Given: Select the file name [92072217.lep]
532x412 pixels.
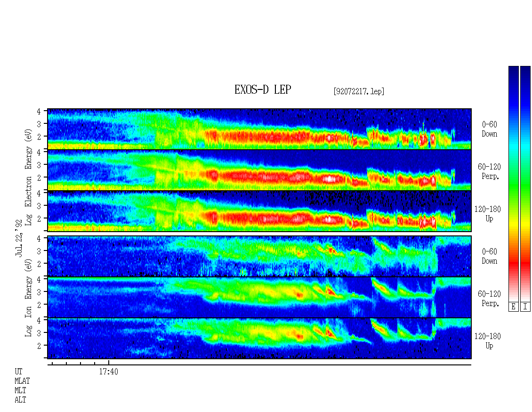Looking at the screenshot, I should (359, 91).
